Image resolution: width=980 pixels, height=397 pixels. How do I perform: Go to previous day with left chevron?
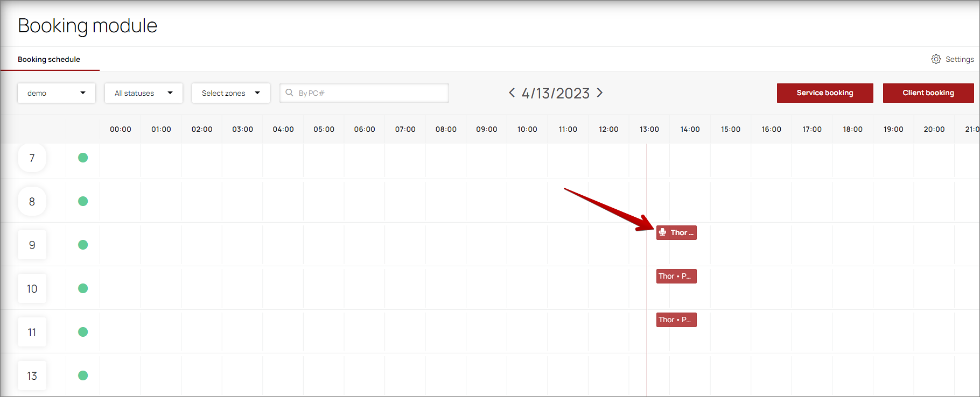pyautogui.click(x=512, y=93)
